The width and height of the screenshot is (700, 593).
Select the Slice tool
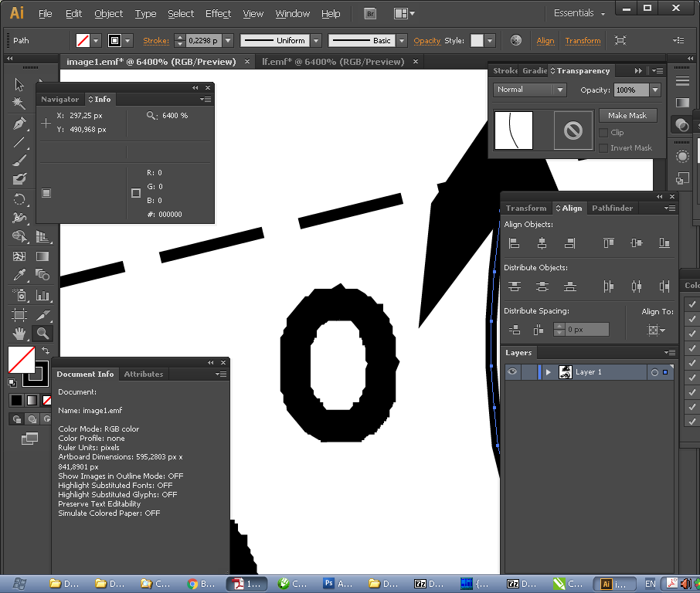(x=42, y=315)
